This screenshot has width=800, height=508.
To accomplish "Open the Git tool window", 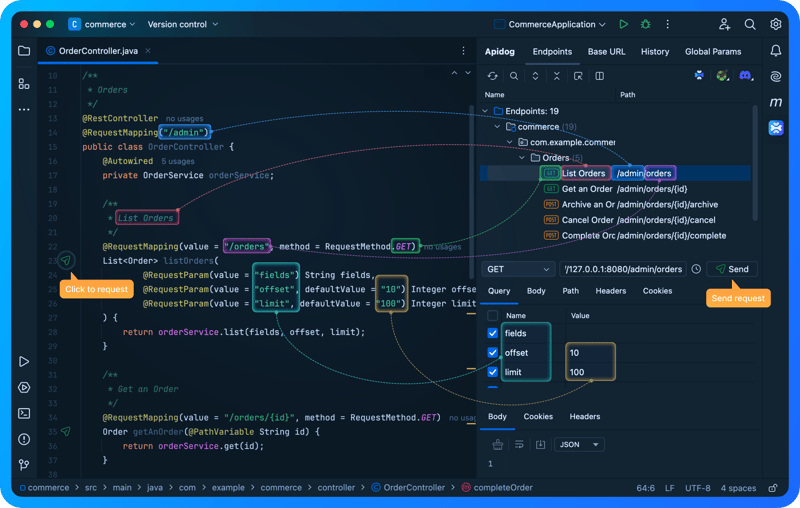I will pyautogui.click(x=24, y=465).
